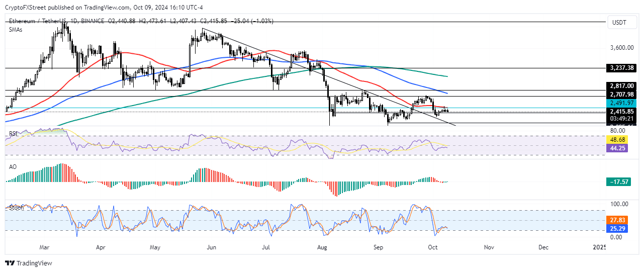The height and width of the screenshot is (272, 644).
Task: Click the 2025 label on time axis
Action: tap(598, 248)
